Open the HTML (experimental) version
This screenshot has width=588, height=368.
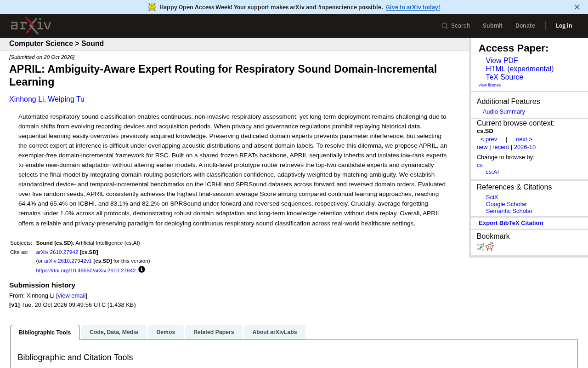[x=520, y=69]
